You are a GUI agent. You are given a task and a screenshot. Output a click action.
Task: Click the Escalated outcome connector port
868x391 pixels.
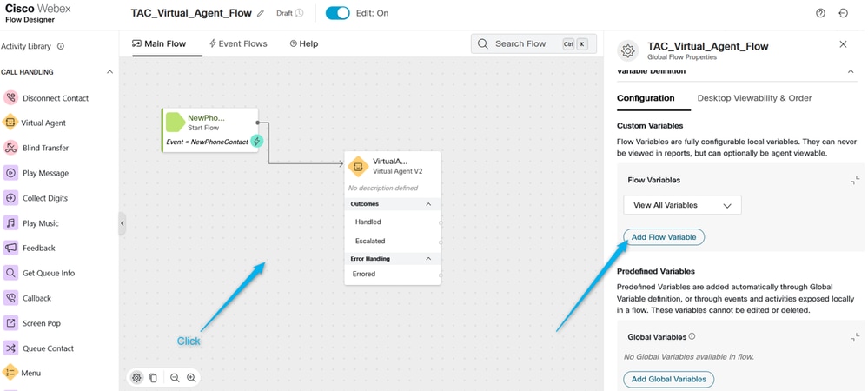tap(441, 242)
